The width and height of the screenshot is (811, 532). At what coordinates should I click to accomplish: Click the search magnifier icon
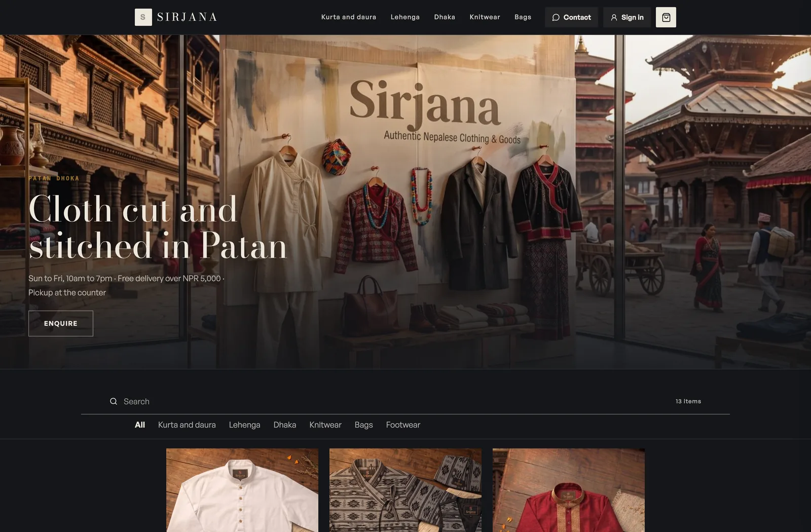pyautogui.click(x=114, y=401)
